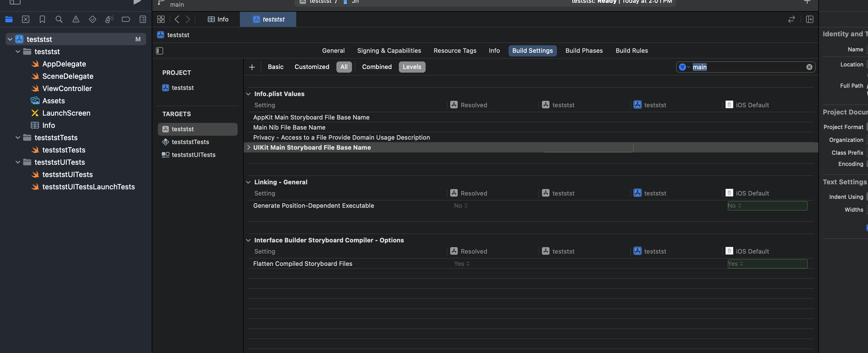This screenshot has width=868, height=353.
Task: Expand UIKit Main Storyboard File Base Name row
Action: click(x=249, y=147)
